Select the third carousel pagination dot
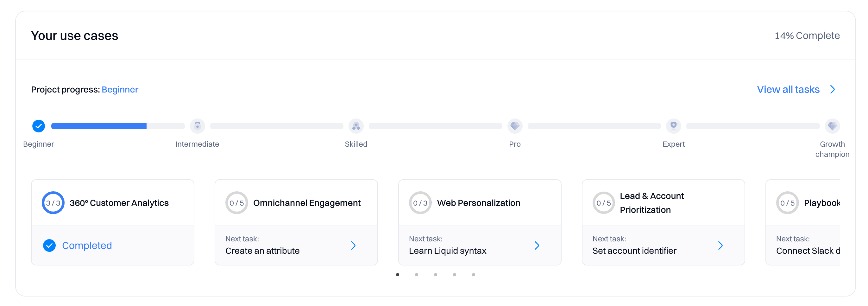Screen dimensions: 868x306 coord(435,275)
